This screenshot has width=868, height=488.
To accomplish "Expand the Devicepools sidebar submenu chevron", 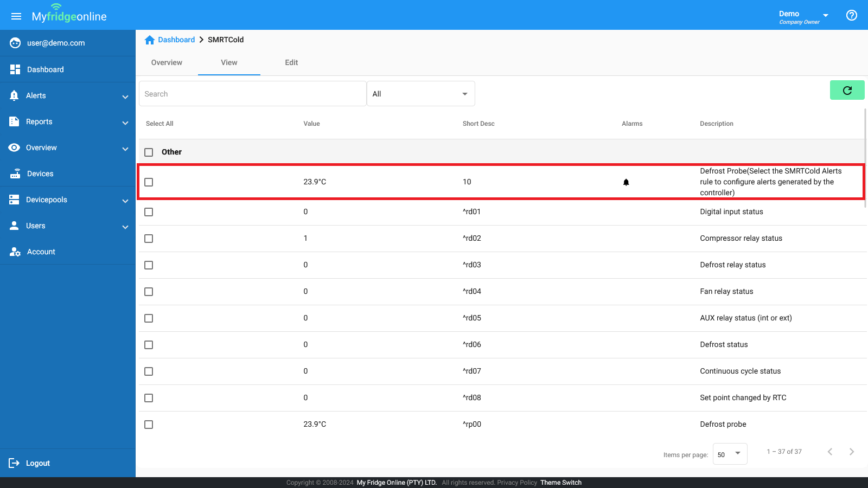I will 125,201.
